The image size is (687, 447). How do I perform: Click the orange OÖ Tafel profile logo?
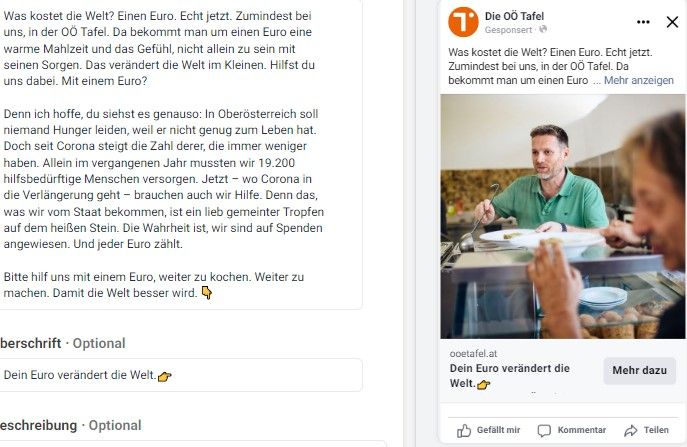[x=463, y=22]
